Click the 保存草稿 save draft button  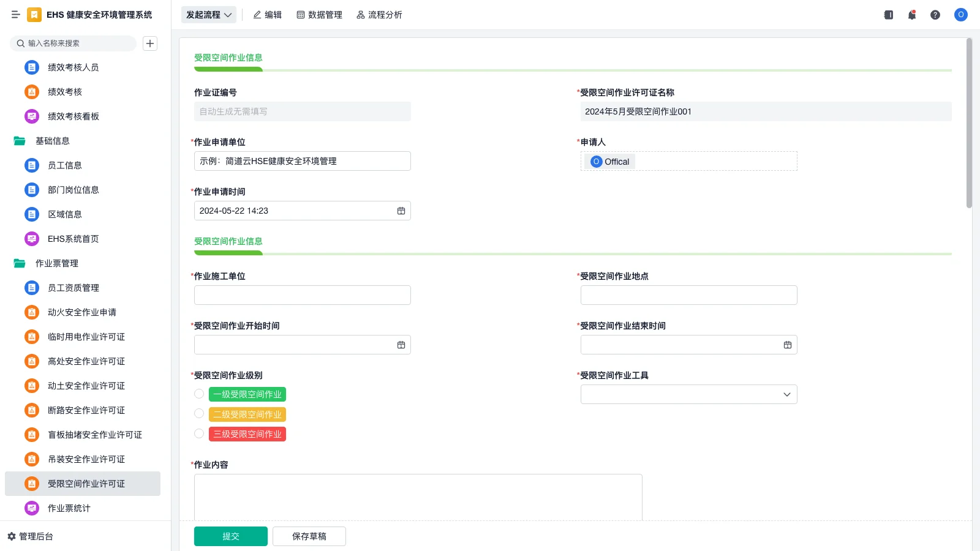click(x=309, y=536)
